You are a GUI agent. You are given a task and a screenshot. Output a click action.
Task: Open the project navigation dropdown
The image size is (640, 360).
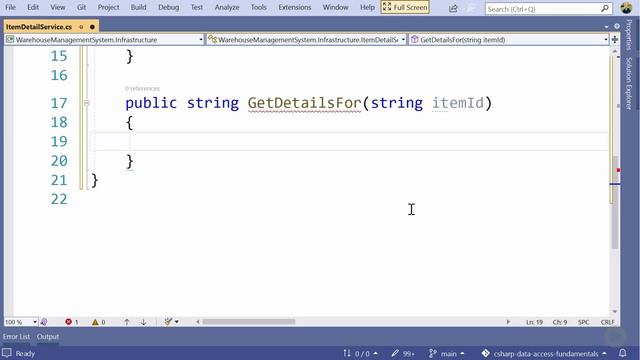(x=104, y=40)
